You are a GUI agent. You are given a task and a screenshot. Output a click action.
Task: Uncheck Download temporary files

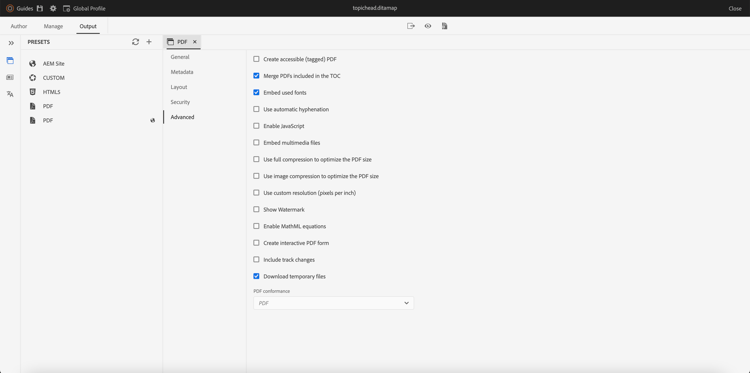(x=256, y=276)
